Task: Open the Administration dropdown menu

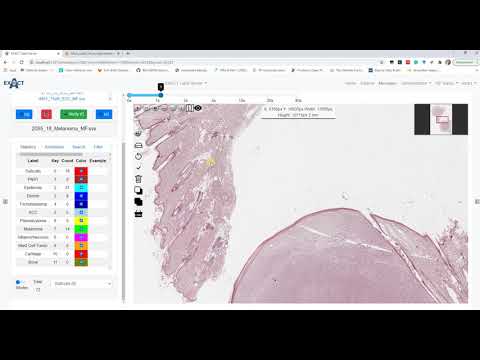Action: click(416, 83)
